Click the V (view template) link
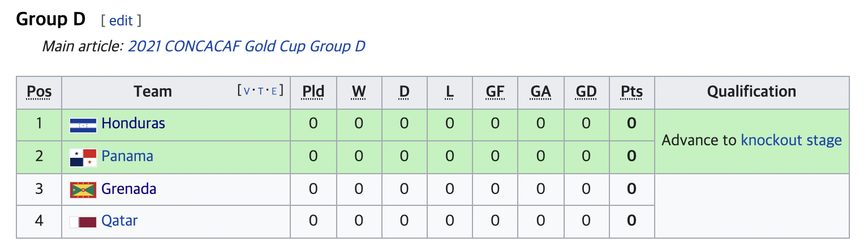Screen dimensions: 868x250 pos(247,91)
